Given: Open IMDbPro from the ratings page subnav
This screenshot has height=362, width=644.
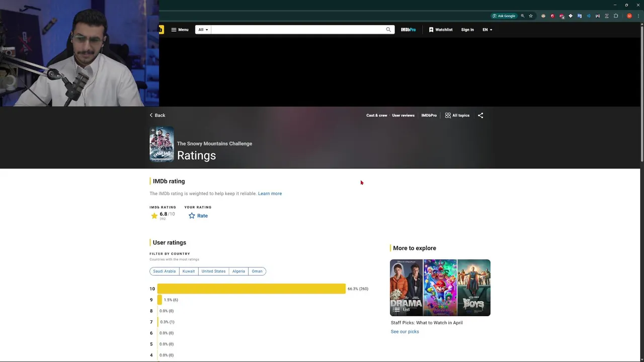Looking at the screenshot, I should [x=429, y=115].
